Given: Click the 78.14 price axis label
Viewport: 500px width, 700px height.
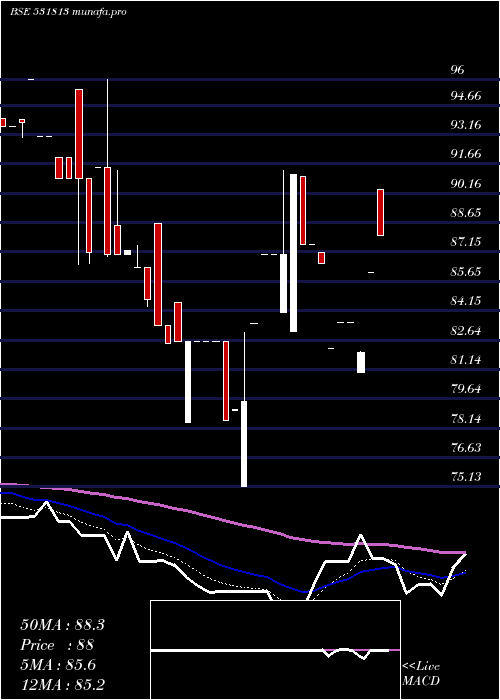Looking at the screenshot, I should pos(466,419).
